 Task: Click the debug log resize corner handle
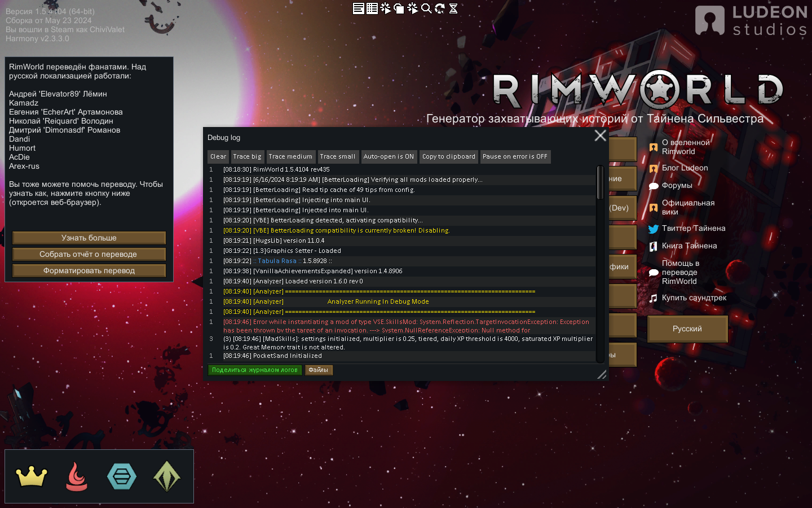pos(602,374)
